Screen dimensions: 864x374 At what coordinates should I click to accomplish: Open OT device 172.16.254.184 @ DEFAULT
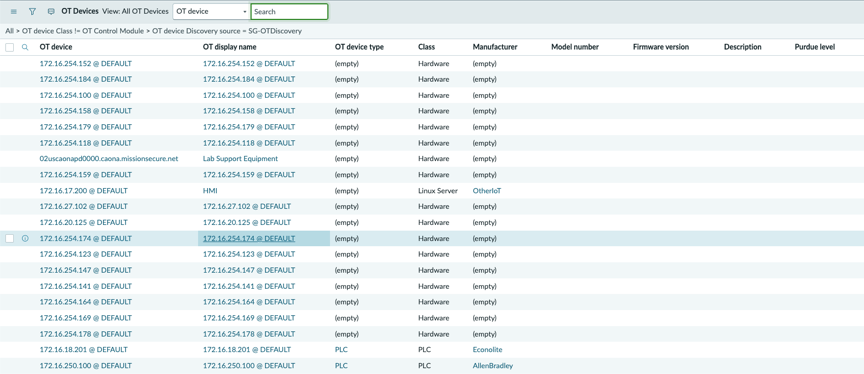point(85,79)
